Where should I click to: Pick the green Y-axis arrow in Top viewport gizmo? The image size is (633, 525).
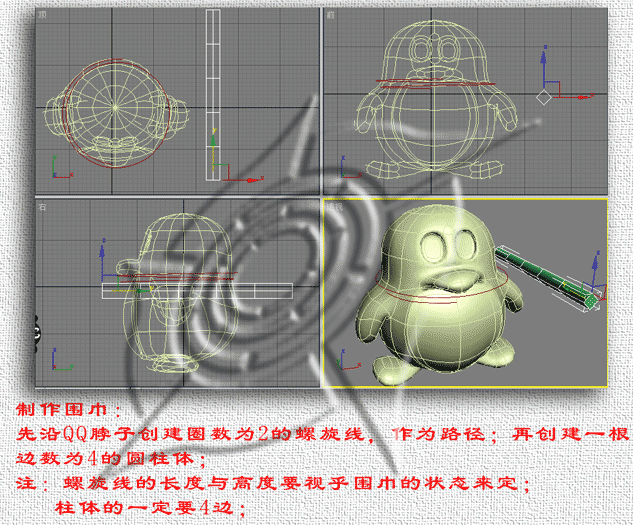tap(213, 141)
